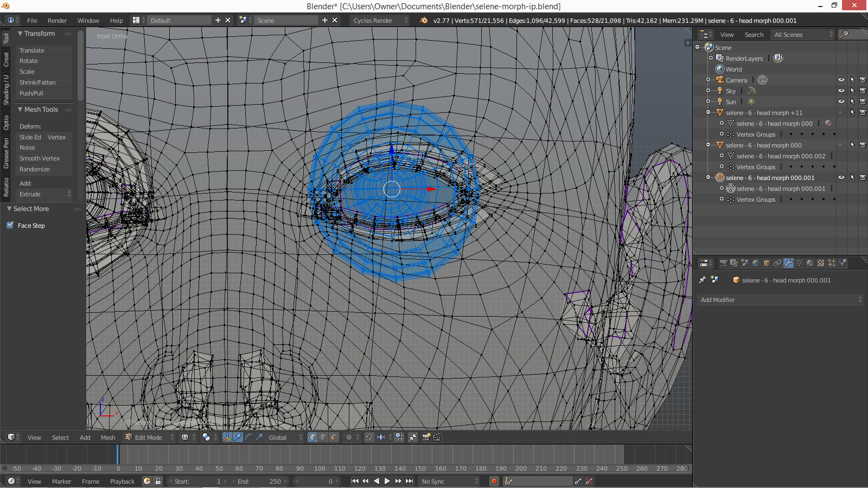The width and height of the screenshot is (868, 488).
Task: Click the OpenGL render image camera icon
Action: [426, 437]
